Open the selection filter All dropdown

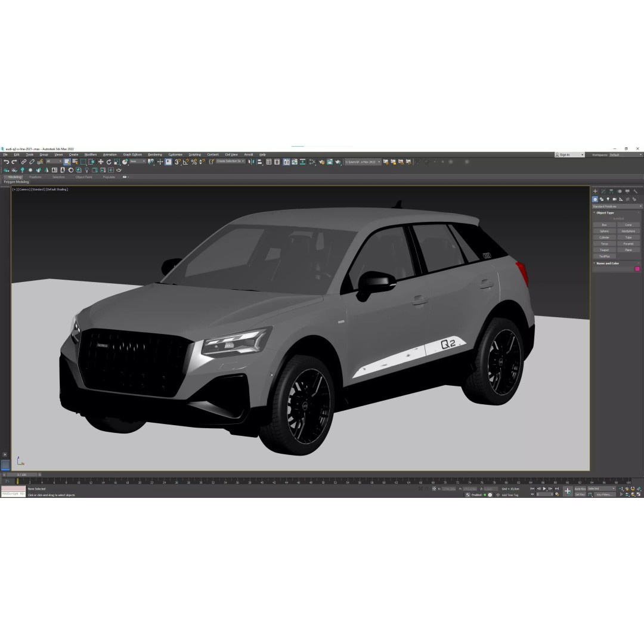click(x=54, y=162)
